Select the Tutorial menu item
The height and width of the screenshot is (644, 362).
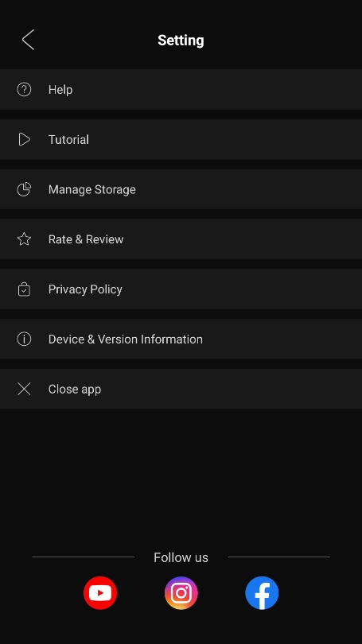tap(181, 140)
